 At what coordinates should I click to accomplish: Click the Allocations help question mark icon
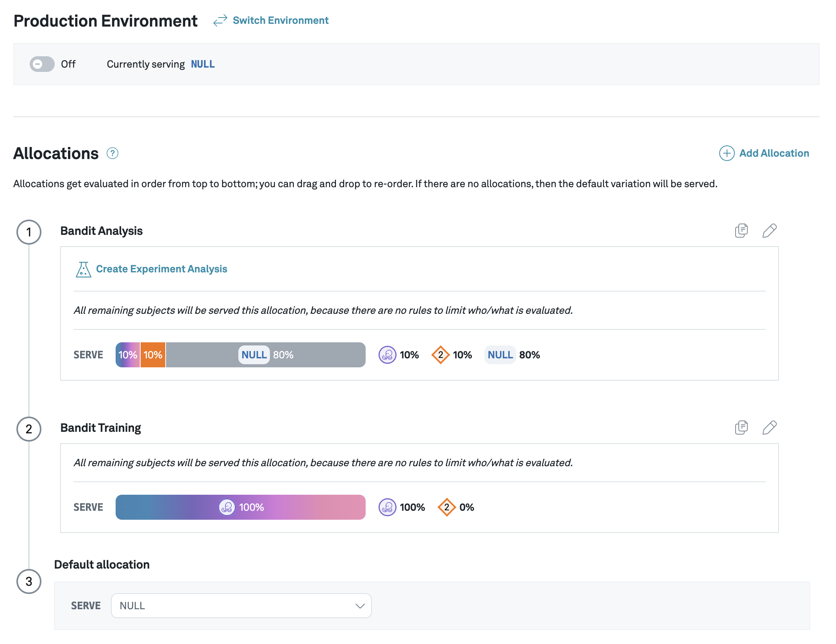tap(113, 153)
